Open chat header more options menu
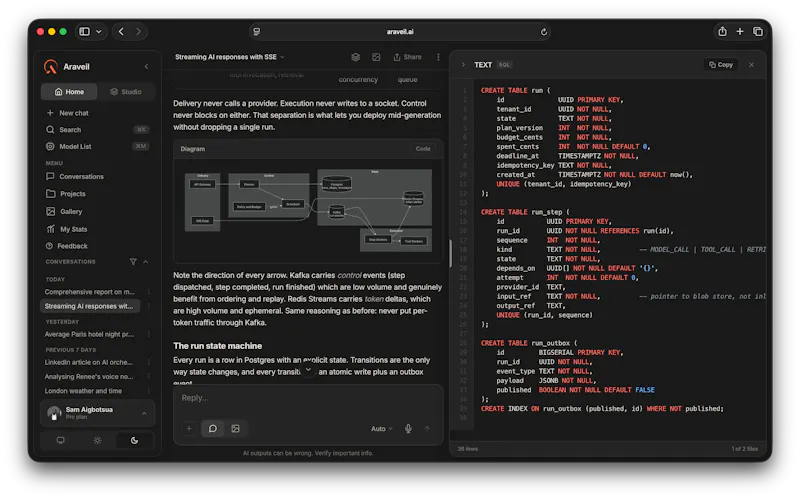Viewport: 800px width, 499px height. (x=438, y=57)
